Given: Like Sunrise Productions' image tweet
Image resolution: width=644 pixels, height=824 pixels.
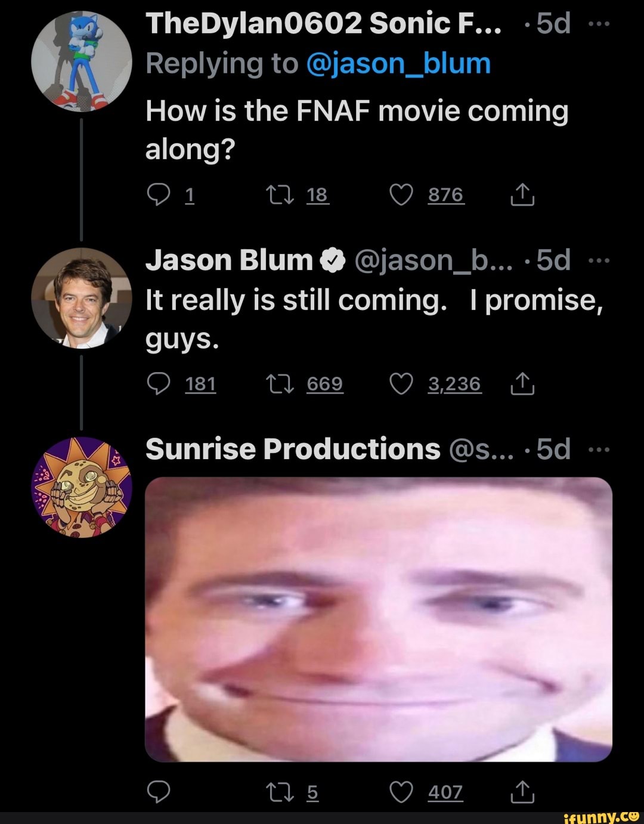Looking at the screenshot, I should coord(401,792).
